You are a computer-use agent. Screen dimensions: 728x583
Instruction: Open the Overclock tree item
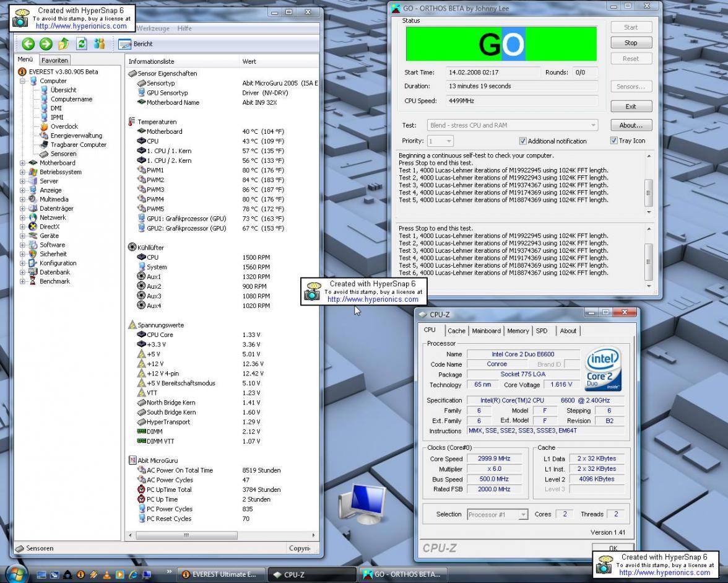click(64, 126)
